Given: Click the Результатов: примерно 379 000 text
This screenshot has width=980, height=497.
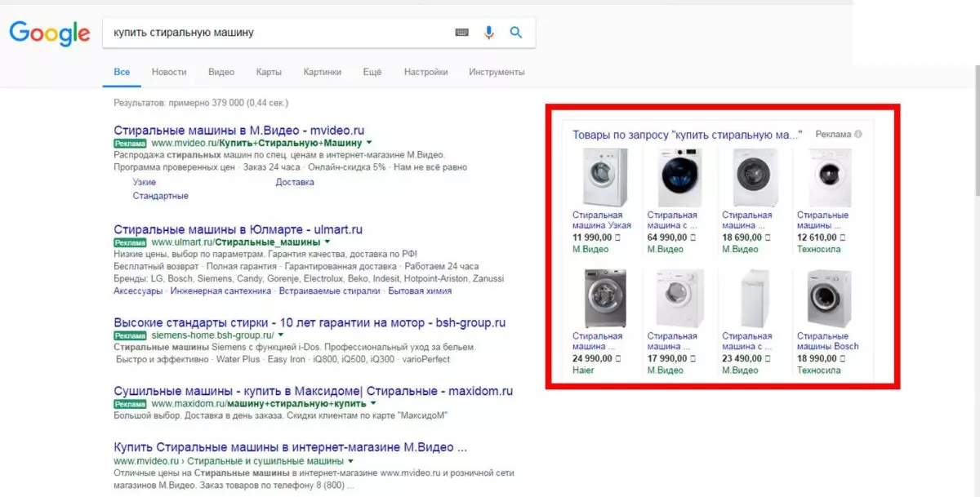Looking at the screenshot, I should [201, 103].
